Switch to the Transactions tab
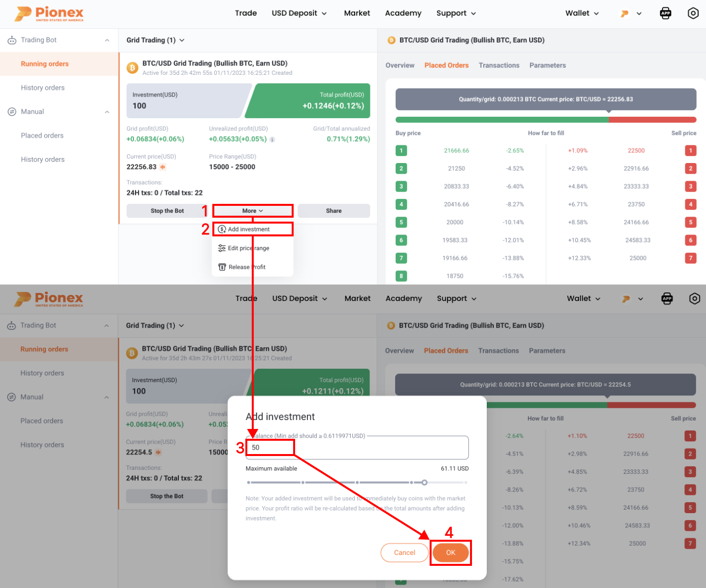Image resolution: width=706 pixels, height=588 pixels. coord(499,65)
